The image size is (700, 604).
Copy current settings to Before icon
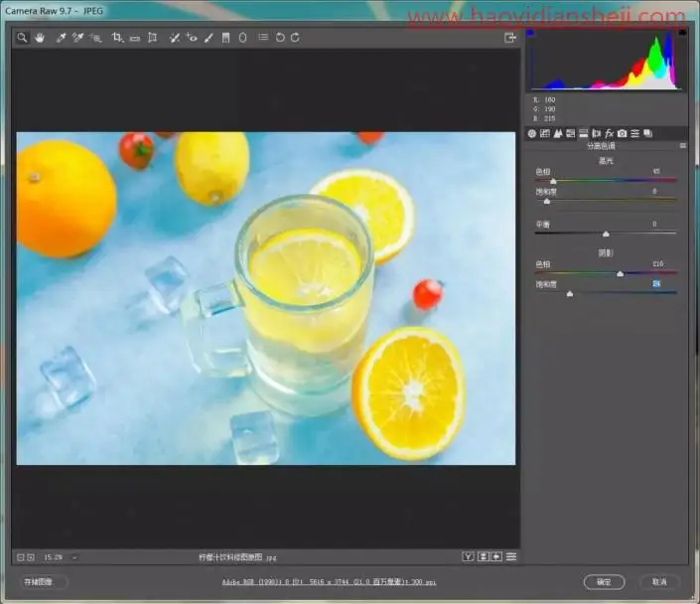click(496, 556)
